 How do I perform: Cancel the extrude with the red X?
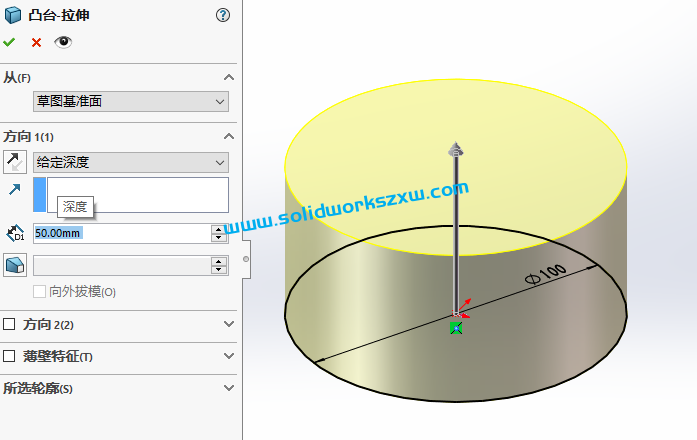point(36,42)
